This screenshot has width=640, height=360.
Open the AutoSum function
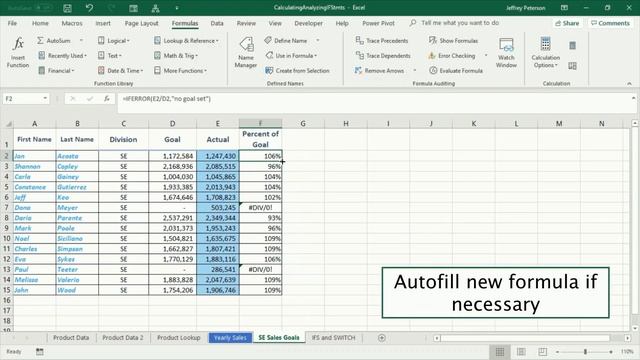pos(54,41)
